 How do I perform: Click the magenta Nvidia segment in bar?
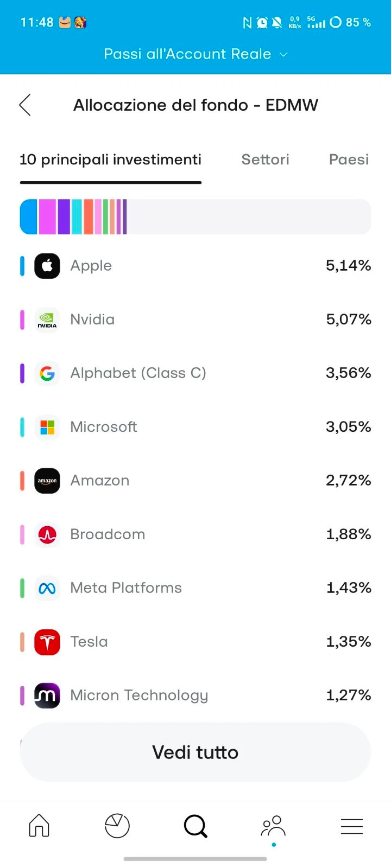point(47,217)
